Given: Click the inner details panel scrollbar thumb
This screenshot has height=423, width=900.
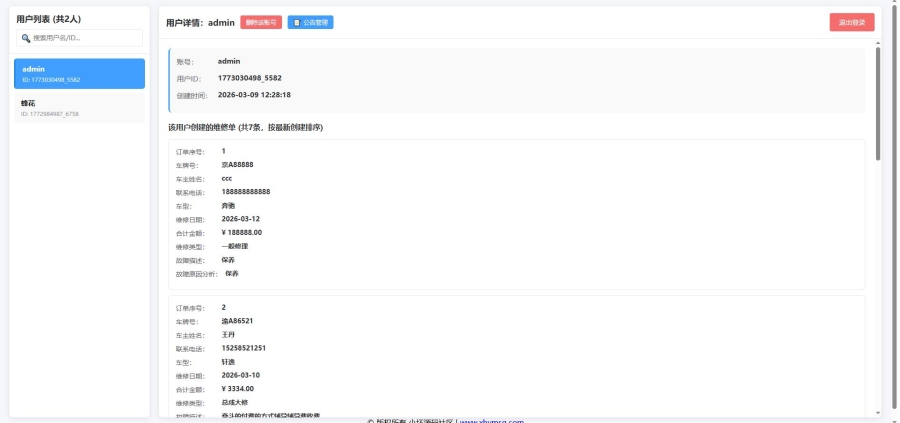Looking at the screenshot, I should 878,100.
